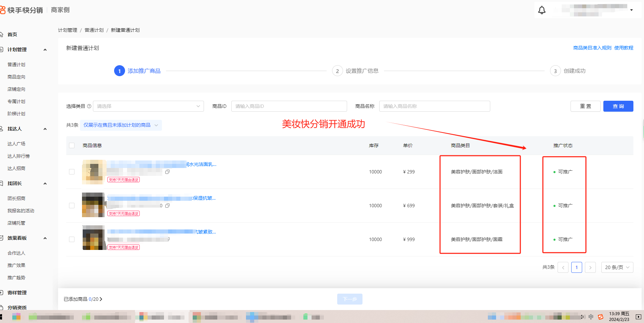Click the ¥299 product thumbnail
The height and width of the screenshot is (323, 644).
(94, 172)
